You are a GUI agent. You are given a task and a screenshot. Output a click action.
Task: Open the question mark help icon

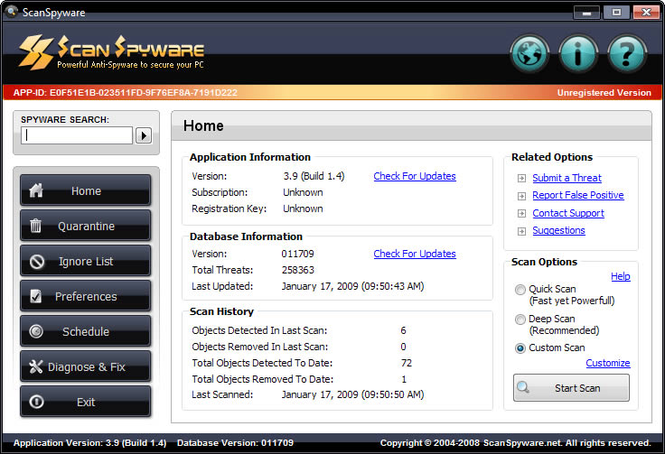point(627,54)
